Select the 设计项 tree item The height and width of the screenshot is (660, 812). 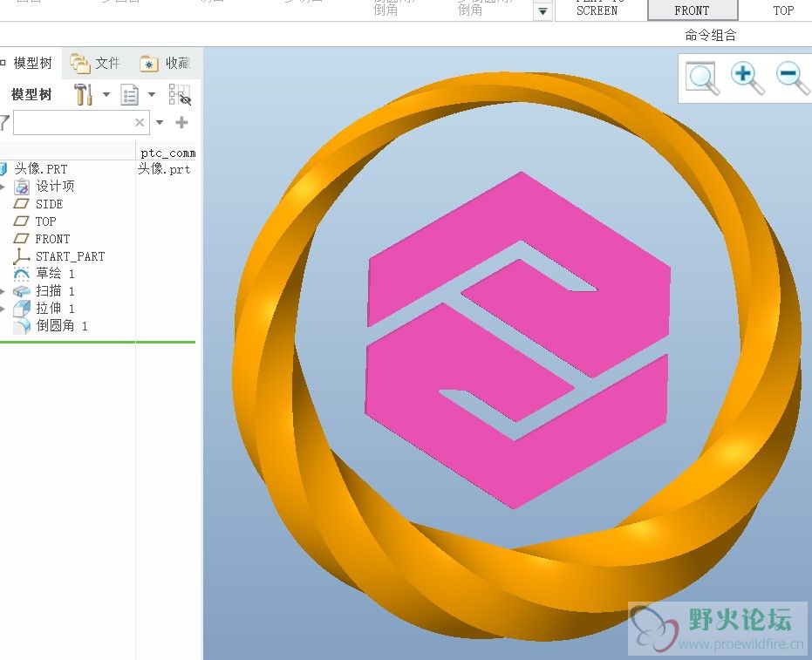[x=55, y=187]
